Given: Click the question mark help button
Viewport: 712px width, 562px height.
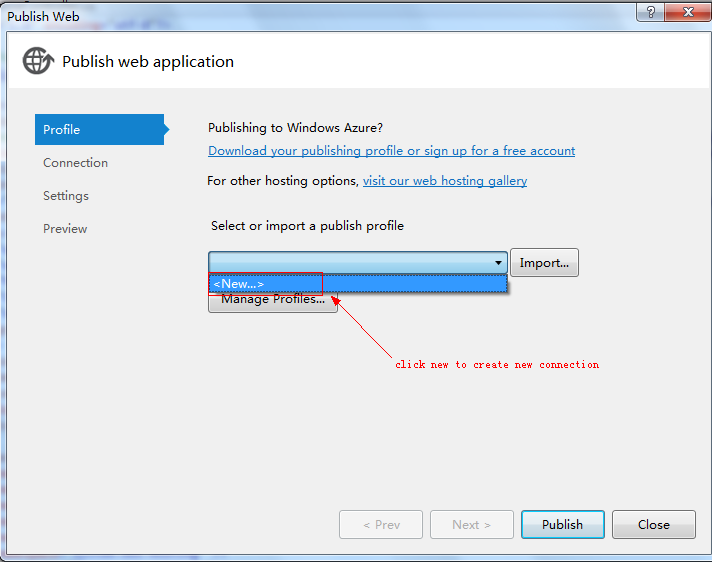Looking at the screenshot, I should click(650, 14).
